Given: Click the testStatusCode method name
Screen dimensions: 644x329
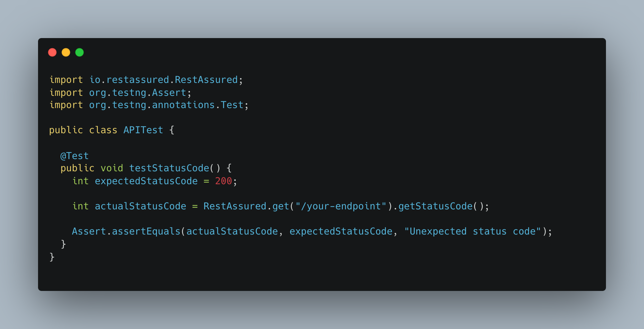Looking at the screenshot, I should tap(169, 168).
